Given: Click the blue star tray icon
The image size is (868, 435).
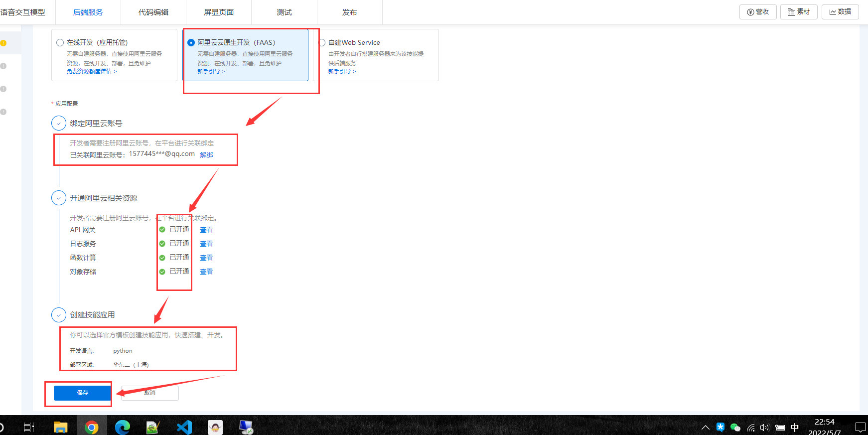Looking at the screenshot, I should coord(720,427).
